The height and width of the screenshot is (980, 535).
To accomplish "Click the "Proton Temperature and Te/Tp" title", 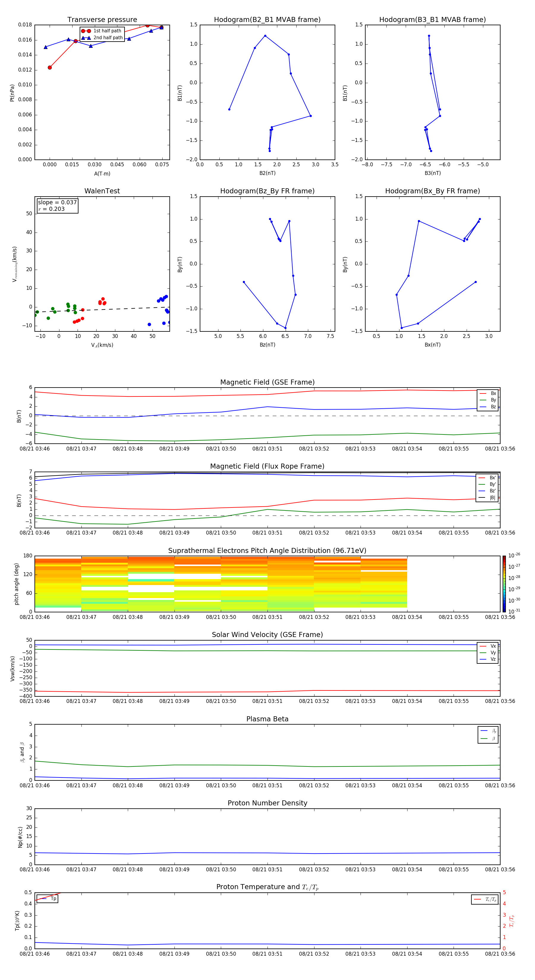I will click(267, 887).
